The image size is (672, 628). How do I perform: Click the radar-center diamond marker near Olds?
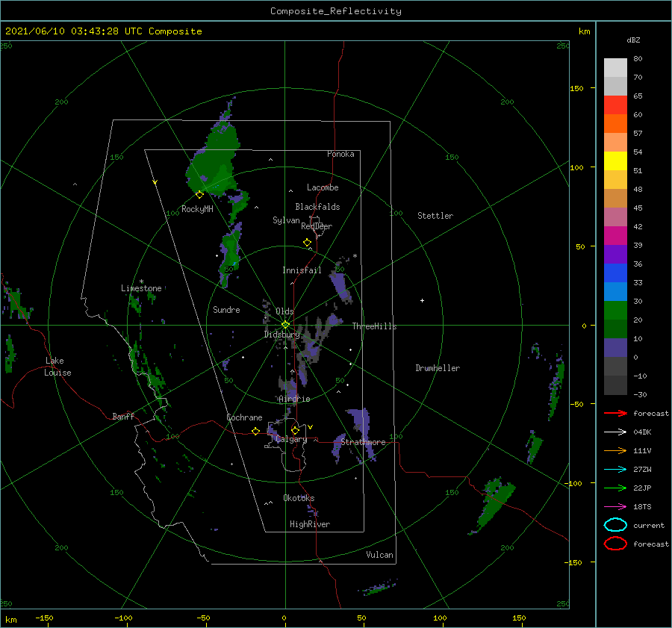coord(285,325)
